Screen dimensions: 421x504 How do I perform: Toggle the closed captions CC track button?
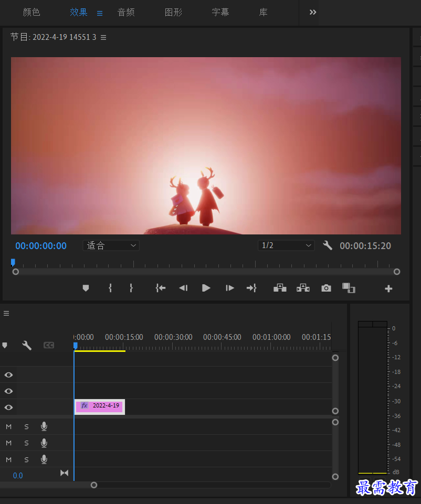pos(49,345)
